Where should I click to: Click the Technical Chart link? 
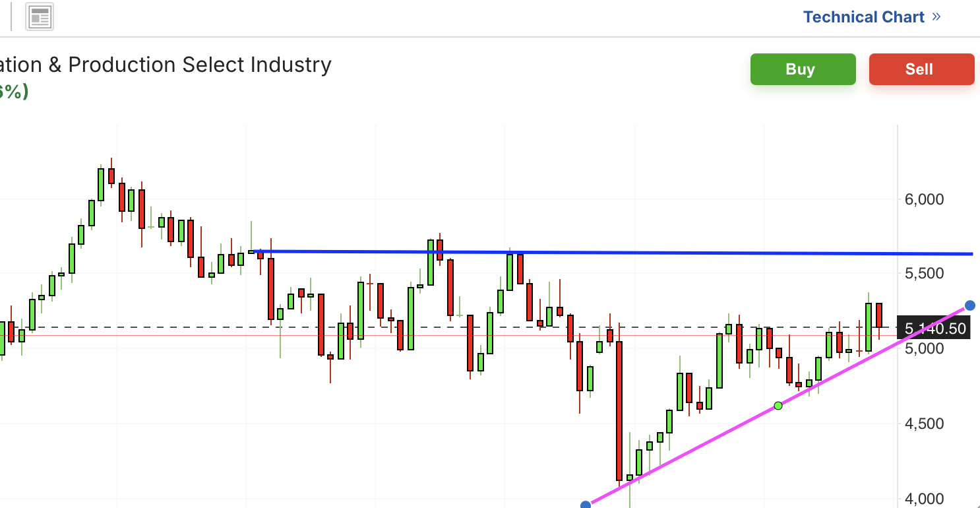click(863, 17)
